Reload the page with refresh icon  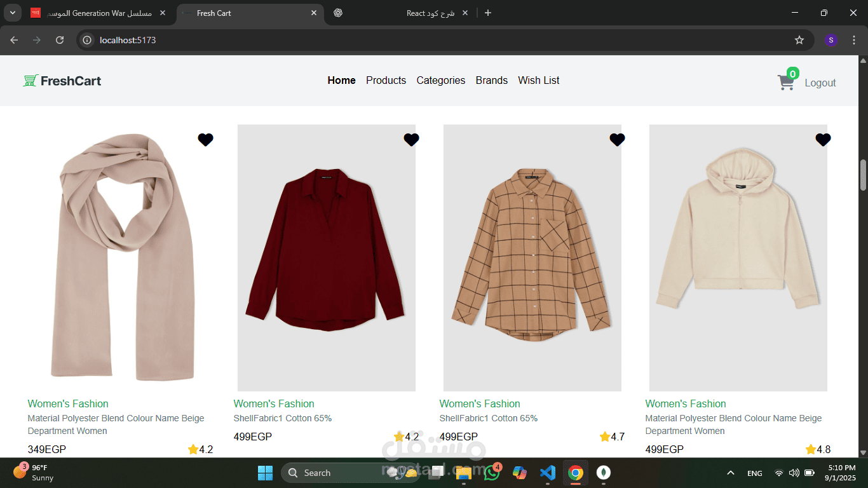(60, 40)
